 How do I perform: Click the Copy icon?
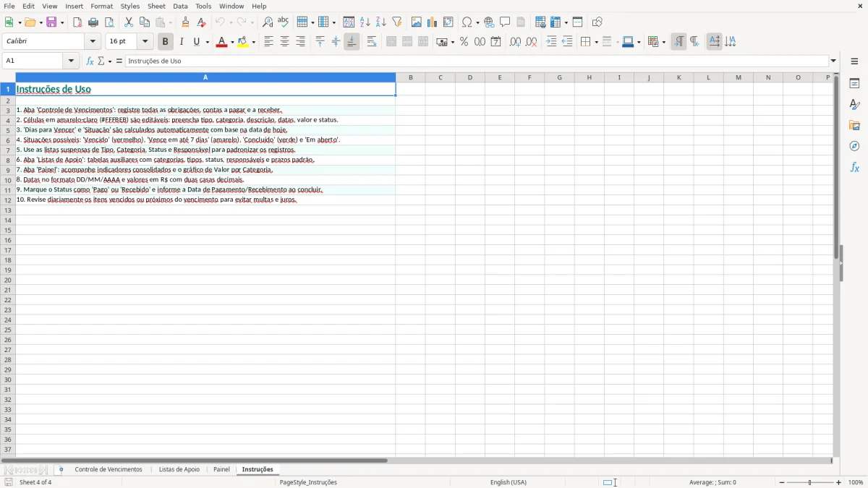[145, 22]
